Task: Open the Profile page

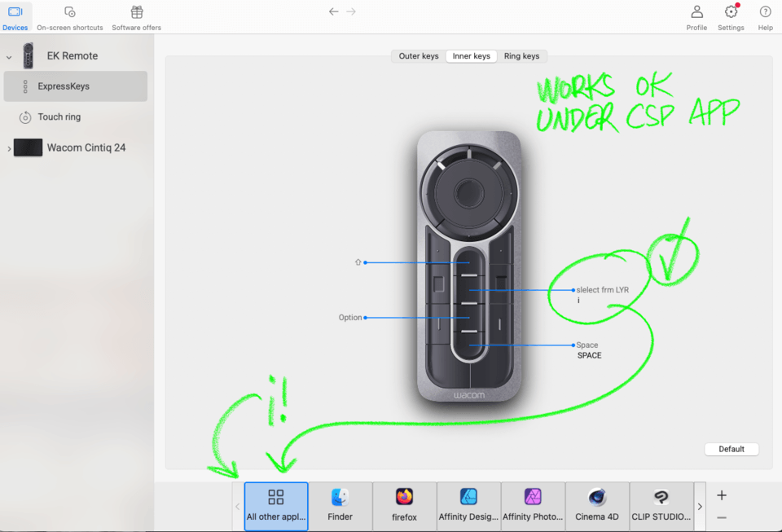Action: (696, 17)
